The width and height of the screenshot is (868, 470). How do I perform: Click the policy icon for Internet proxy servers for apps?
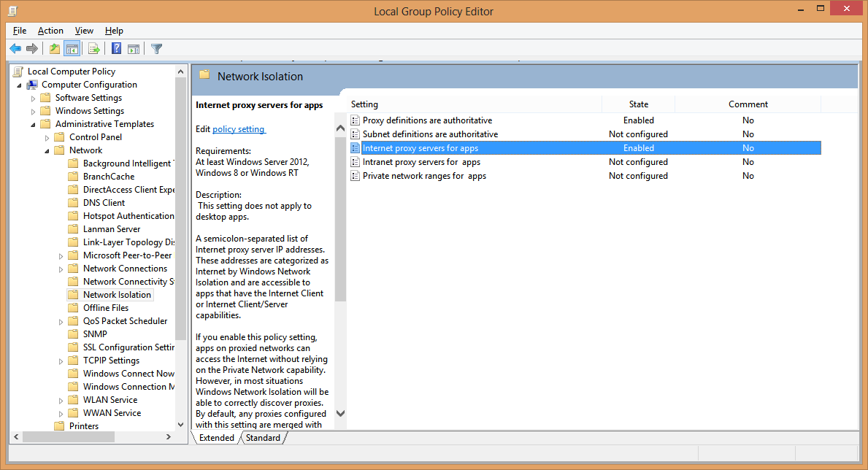pos(356,148)
